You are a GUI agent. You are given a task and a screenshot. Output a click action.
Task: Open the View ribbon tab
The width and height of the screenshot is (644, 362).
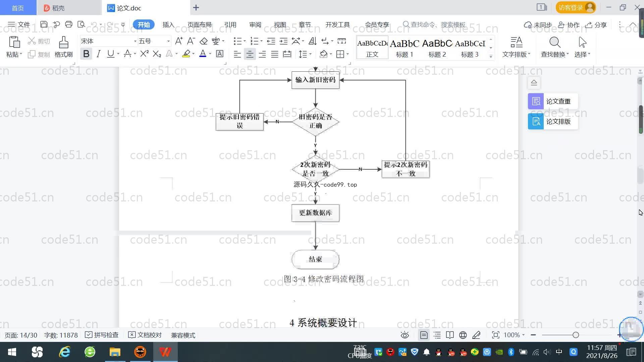pos(280,24)
